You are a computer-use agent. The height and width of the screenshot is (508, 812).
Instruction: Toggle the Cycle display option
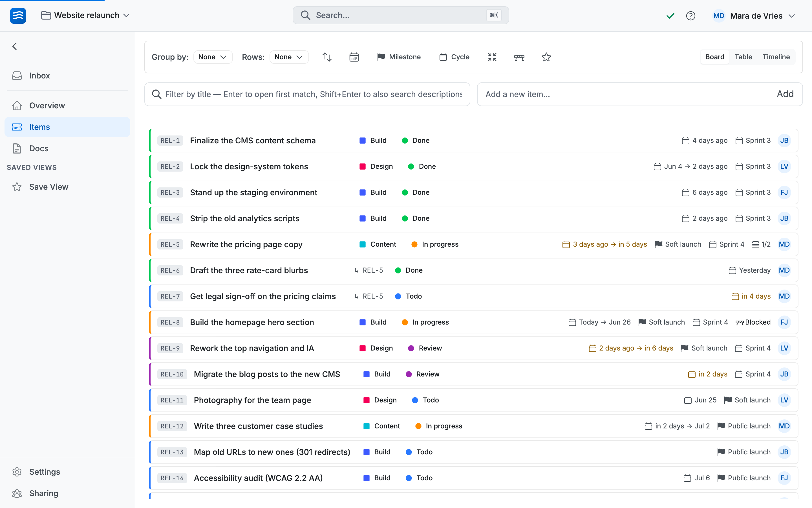(x=454, y=57)
